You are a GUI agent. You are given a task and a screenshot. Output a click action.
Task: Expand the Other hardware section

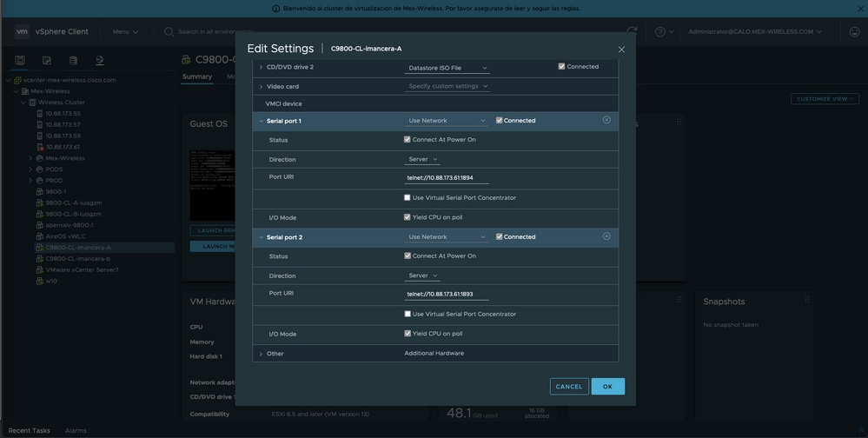[x=261, y=354]
